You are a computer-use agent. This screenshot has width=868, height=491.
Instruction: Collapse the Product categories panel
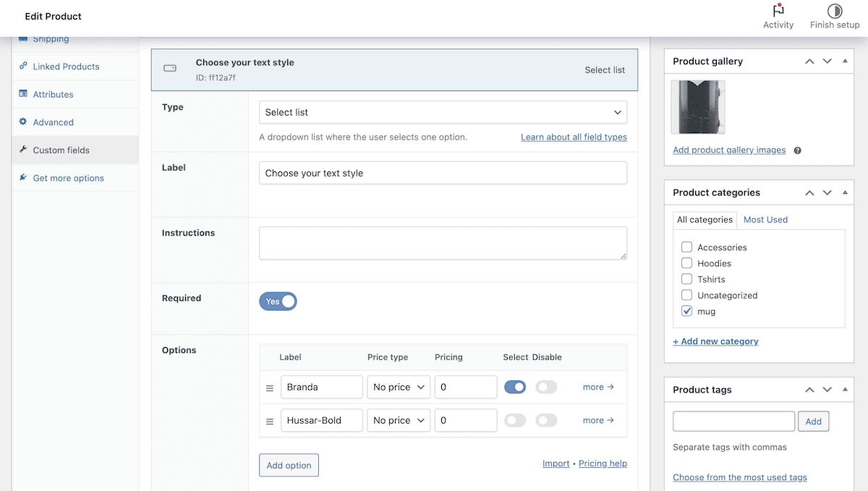(845, 193)
